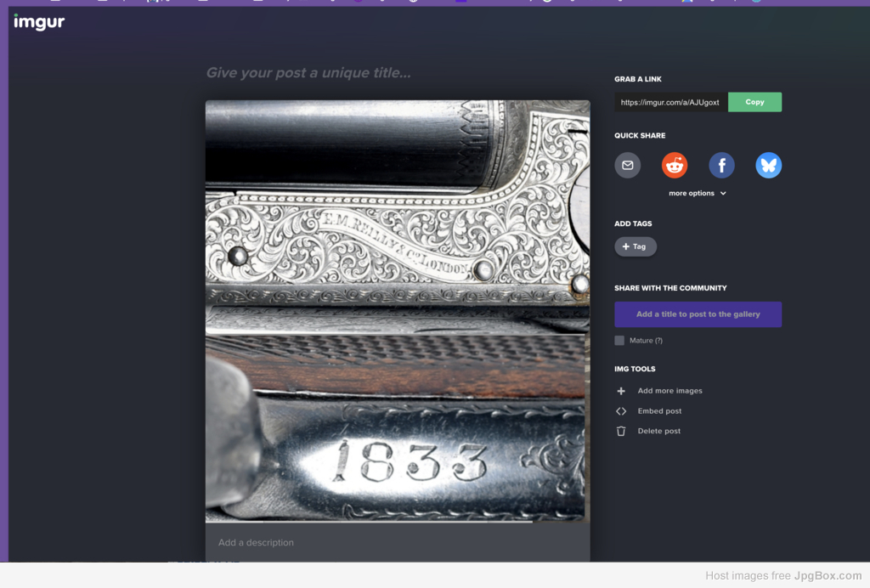870x588 pixels.
Task: Share the post via email icon
Action: point(628,166)
